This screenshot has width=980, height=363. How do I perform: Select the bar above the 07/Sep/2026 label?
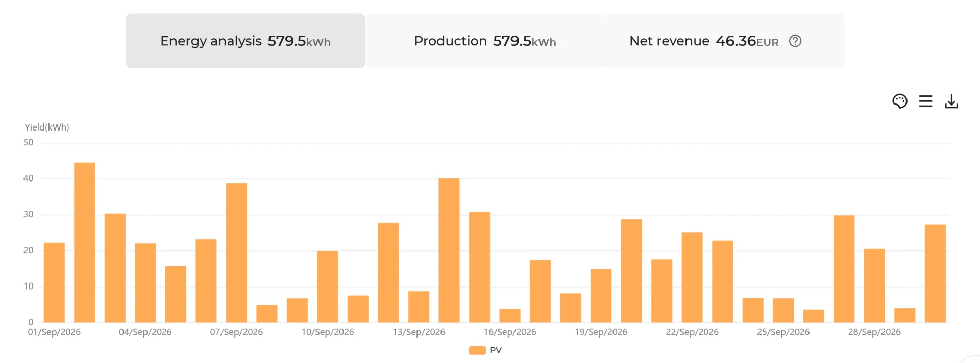(236, 253)
